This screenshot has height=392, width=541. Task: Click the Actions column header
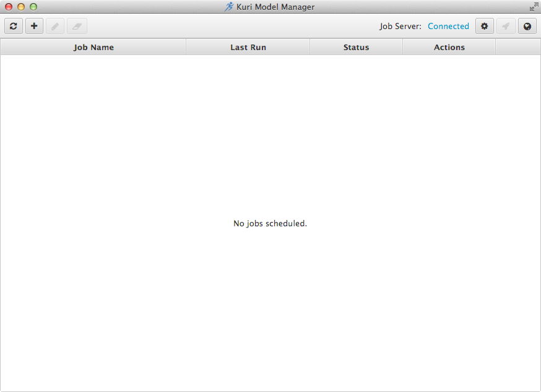pyautogui.click(x=449, y=47)
